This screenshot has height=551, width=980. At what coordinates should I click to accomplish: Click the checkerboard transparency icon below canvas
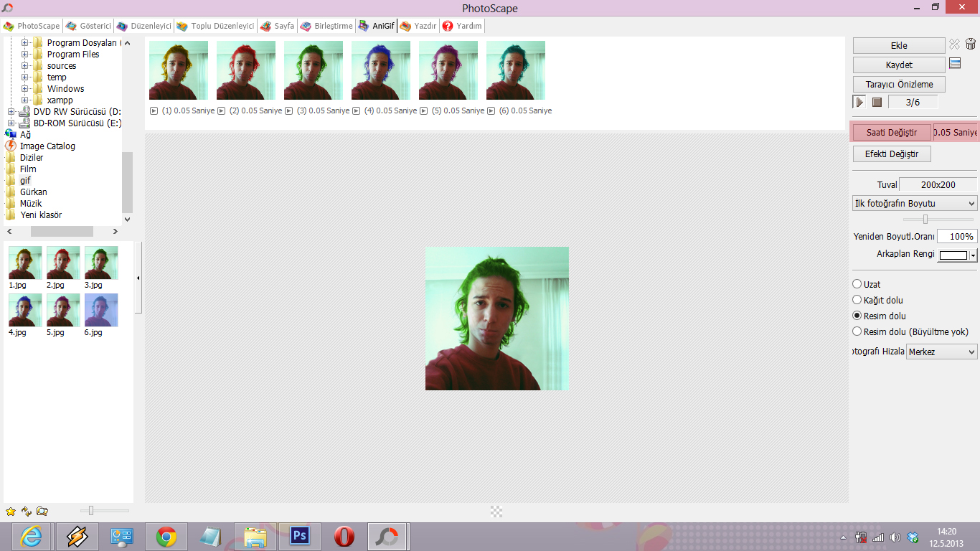click(x=496, y=512)
